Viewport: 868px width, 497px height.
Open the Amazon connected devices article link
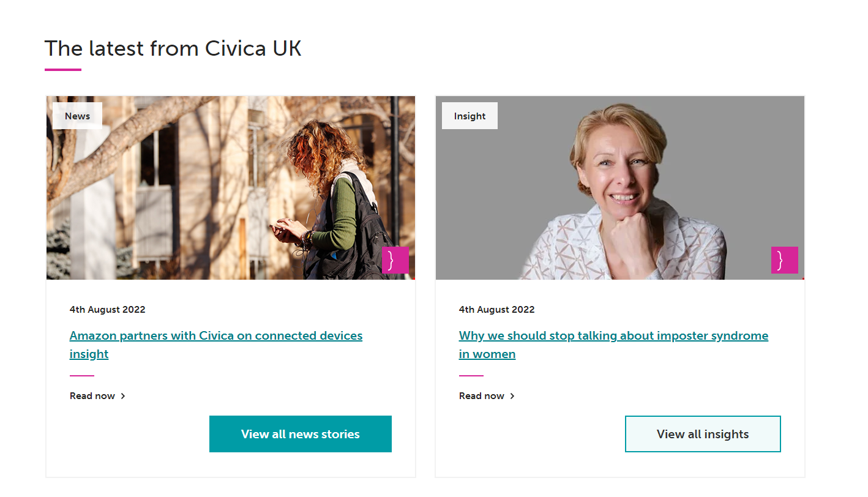[215, 335]
